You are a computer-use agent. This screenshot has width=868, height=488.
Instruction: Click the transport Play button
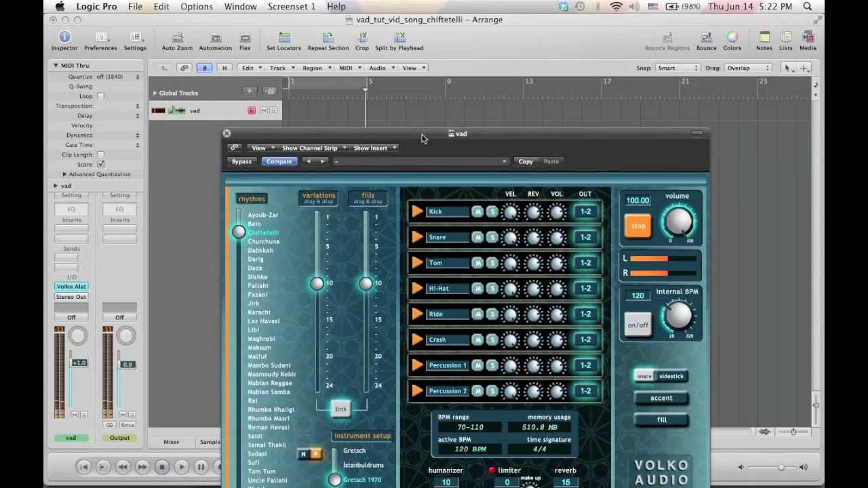click(x=181, y=466)
